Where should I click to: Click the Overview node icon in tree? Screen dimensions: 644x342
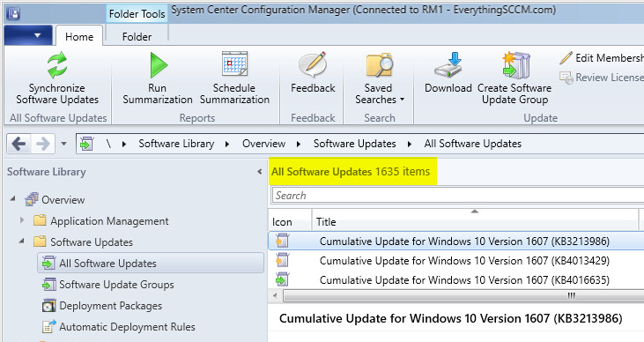(x=32, y=199)
